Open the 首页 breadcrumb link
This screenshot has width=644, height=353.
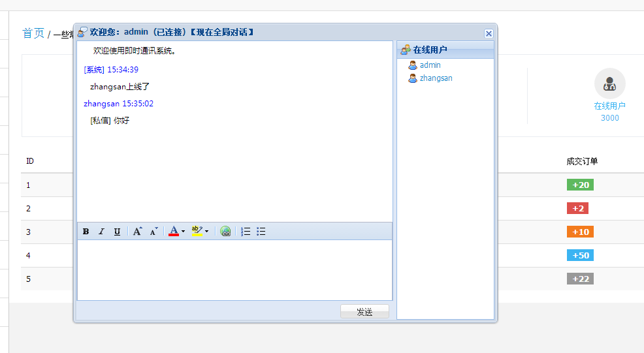tap(33, 33)
